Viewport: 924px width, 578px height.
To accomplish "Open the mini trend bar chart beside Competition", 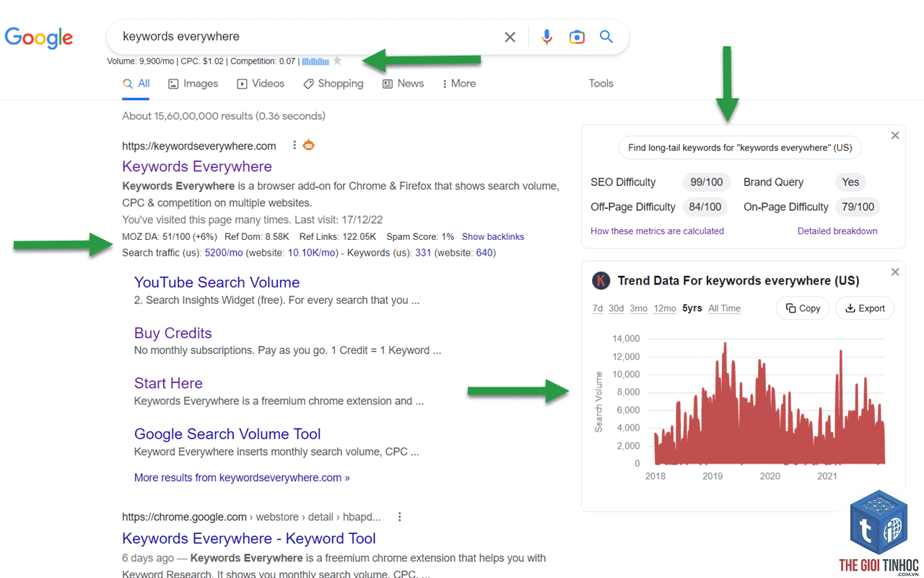I will [x=315, y=61].
